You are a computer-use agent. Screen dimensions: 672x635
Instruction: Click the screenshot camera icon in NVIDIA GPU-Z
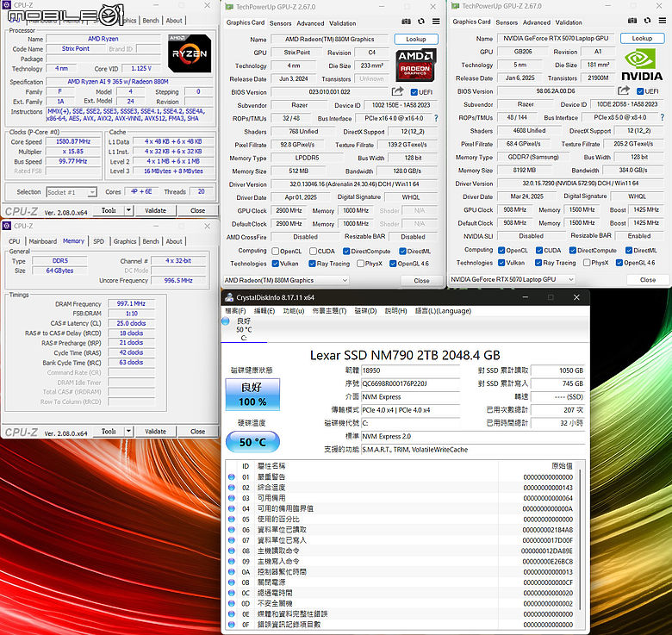632,21
